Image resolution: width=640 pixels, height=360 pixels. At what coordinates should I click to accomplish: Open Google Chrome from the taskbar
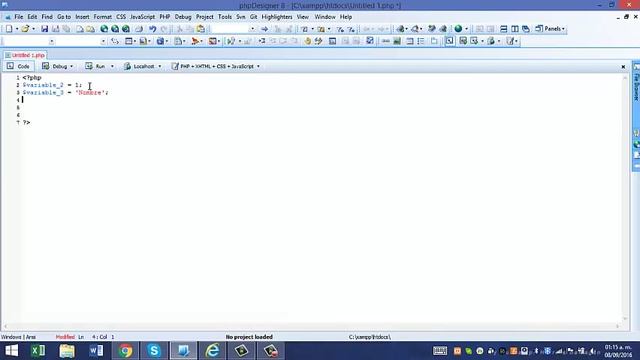(126, 351)
